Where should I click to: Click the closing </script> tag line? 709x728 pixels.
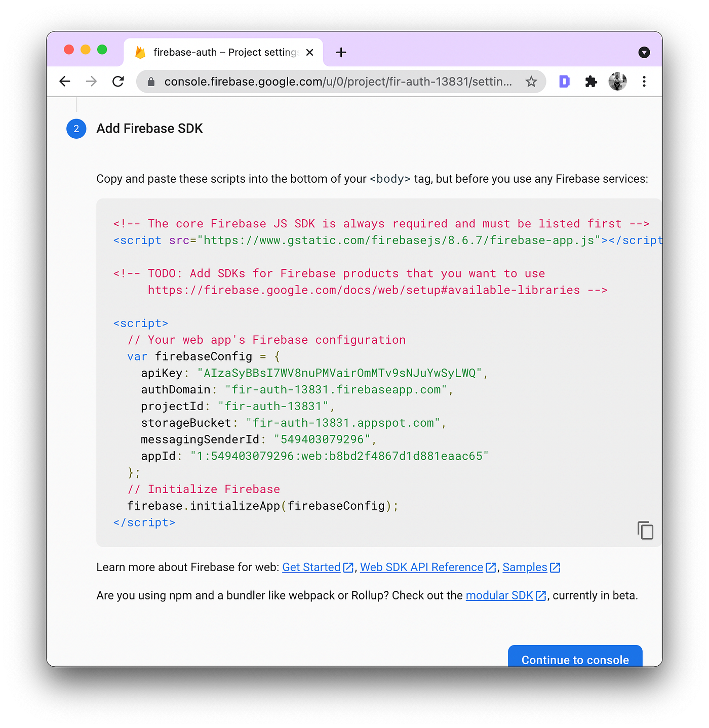tap(144, 522)
